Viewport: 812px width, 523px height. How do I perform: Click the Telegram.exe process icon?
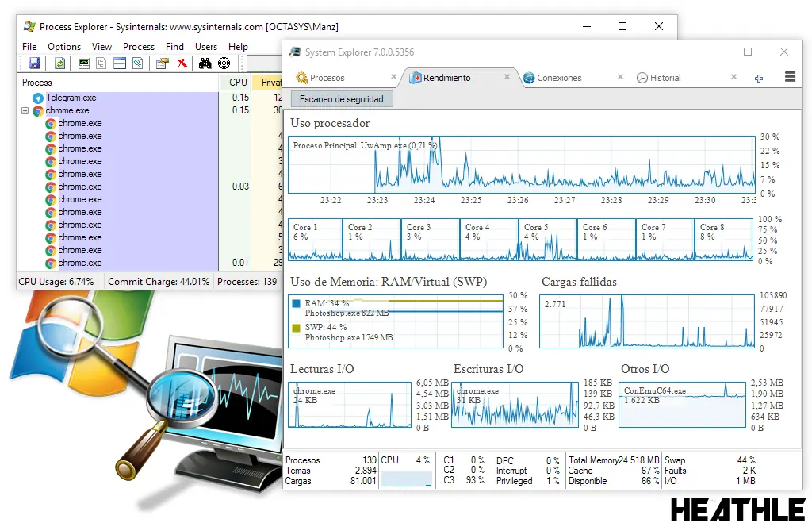[38, 98]
